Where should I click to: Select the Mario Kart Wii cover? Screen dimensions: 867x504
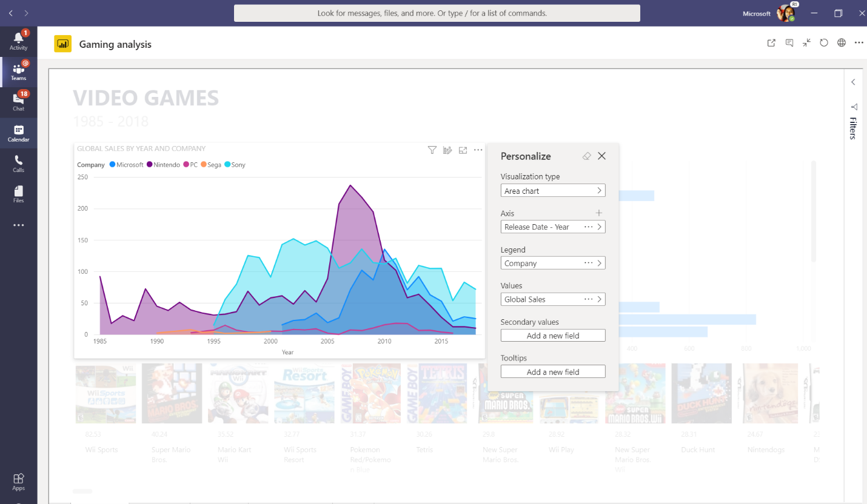click(238, 393)
